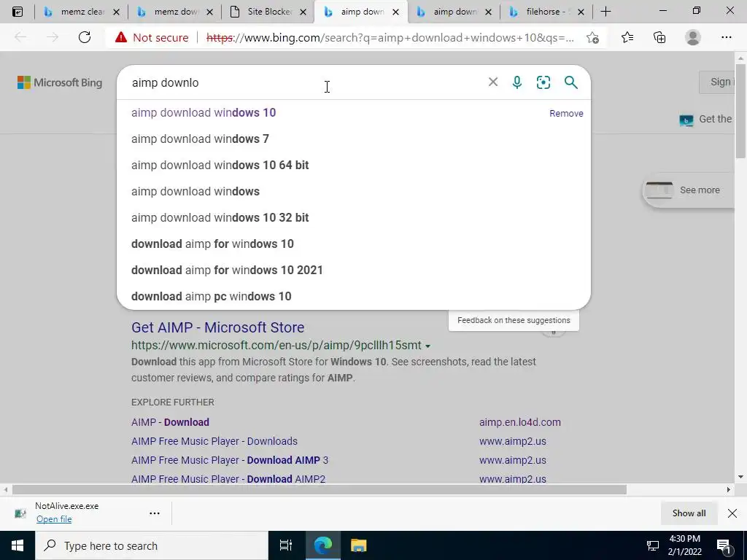The width and height of the screenshot is (747, 560).
Task: Start voice search with microphone icon
Action: coord(517,82)
